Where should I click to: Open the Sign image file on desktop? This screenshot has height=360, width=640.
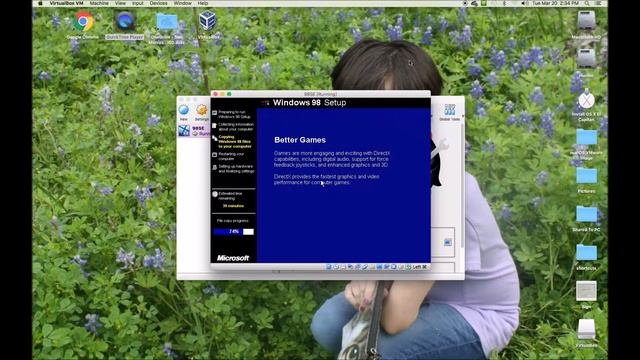(587, 291)
